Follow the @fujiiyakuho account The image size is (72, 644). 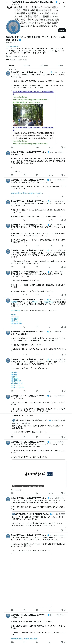tap(62, 30)
